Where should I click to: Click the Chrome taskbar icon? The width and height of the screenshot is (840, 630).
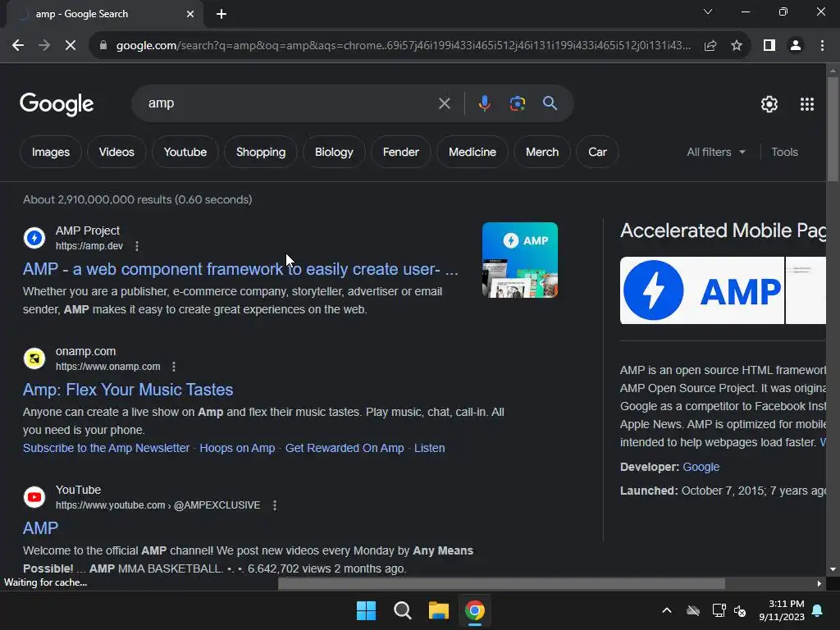click(x=475, y=610)
